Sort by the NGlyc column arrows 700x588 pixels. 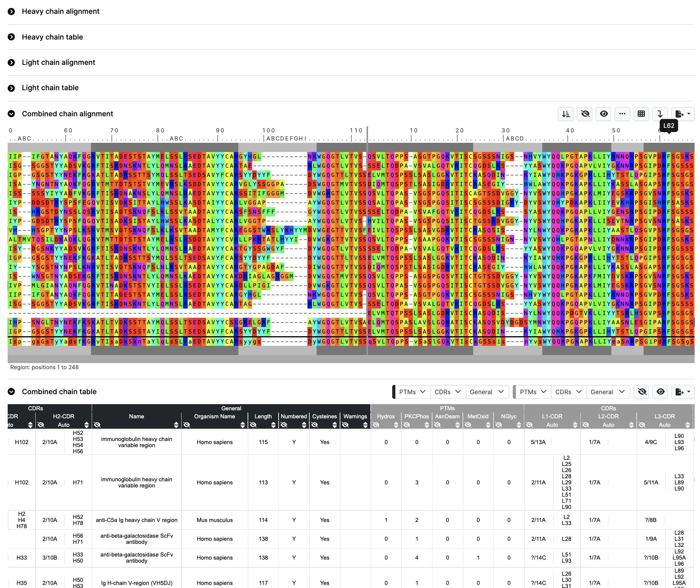pyautogui.click(x=519, y=425)
